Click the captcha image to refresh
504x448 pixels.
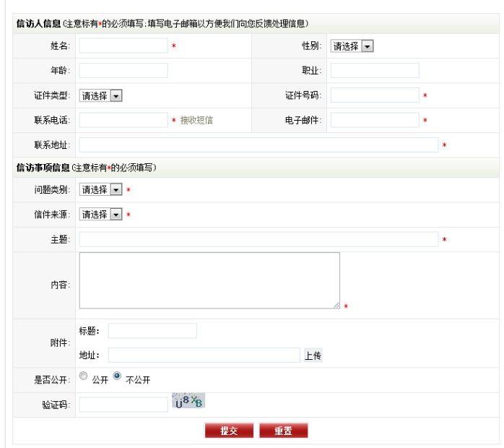(x=188, y=401)
